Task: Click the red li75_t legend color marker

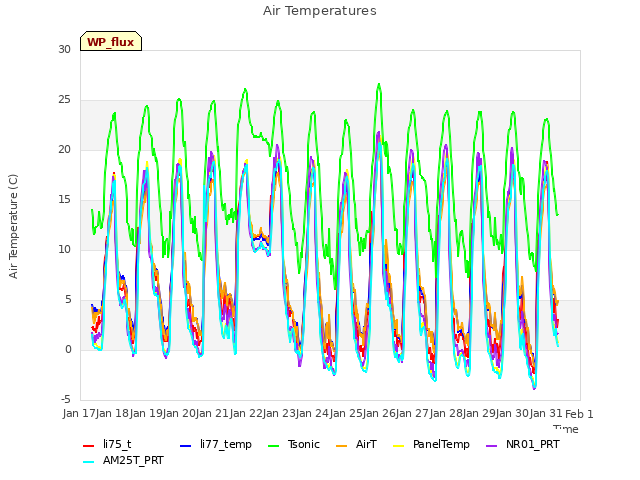Action: click(89, 446)
